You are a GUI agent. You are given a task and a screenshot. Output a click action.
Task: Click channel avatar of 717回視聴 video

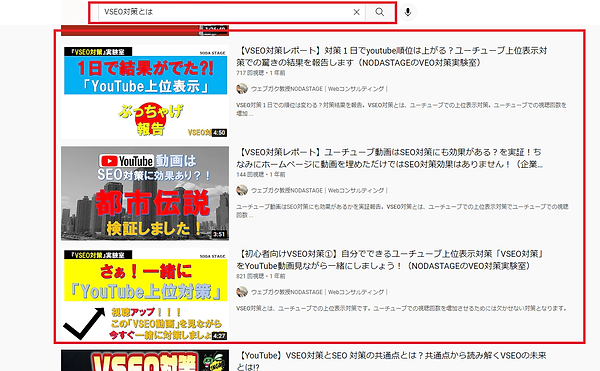(x=242, y=89)
